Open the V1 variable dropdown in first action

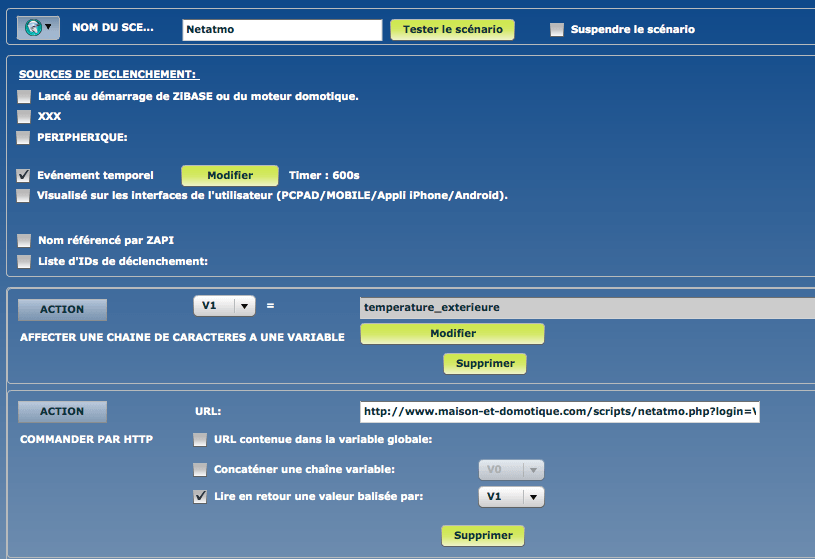[224, 306]
